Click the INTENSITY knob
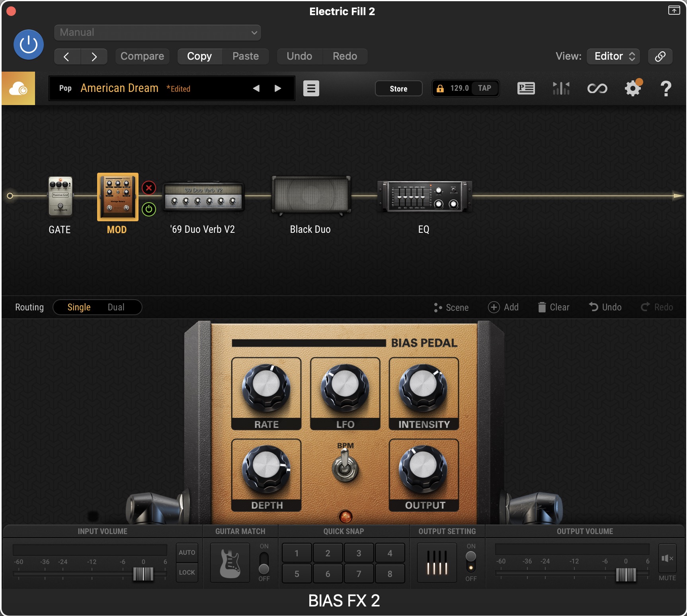Viewport: 687px width, 616px height. [424, 388]
